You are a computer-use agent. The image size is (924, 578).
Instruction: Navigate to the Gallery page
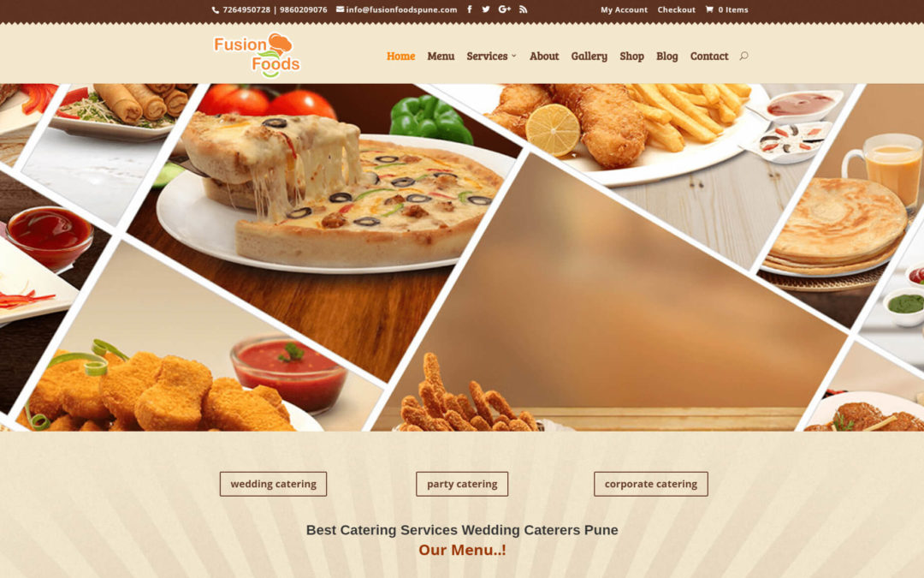589,56
